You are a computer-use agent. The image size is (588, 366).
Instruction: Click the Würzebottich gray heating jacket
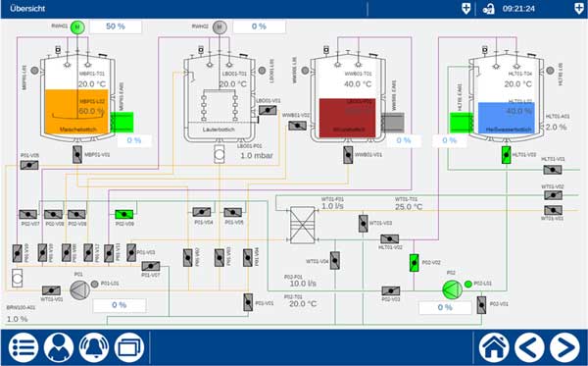(x=393, y=123)
